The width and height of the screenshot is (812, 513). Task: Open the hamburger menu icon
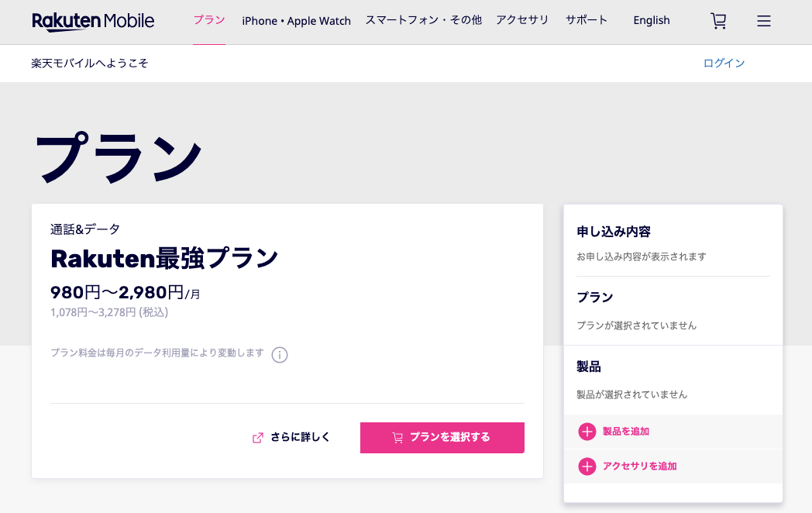(x=764, y=21)
